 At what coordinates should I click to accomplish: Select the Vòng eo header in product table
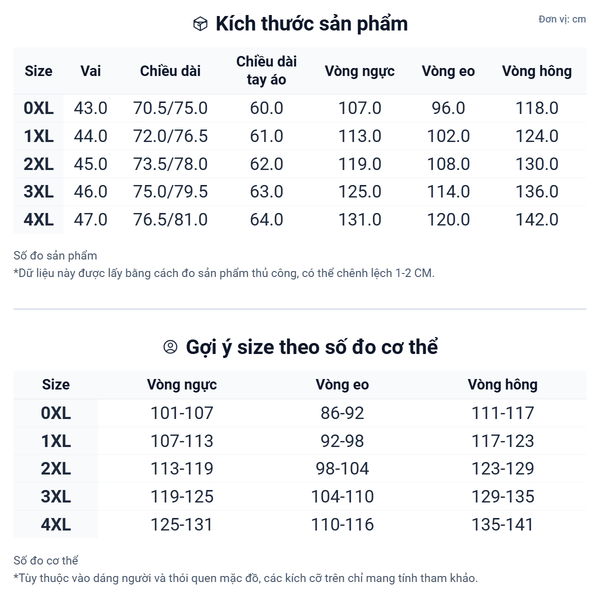(x=447, y=71)
